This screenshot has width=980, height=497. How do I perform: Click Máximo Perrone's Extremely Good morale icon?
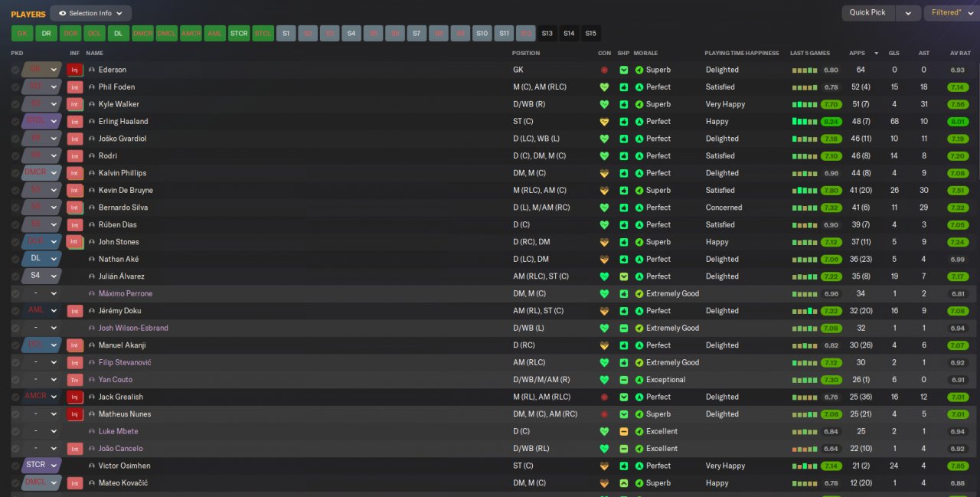[639, 294]
